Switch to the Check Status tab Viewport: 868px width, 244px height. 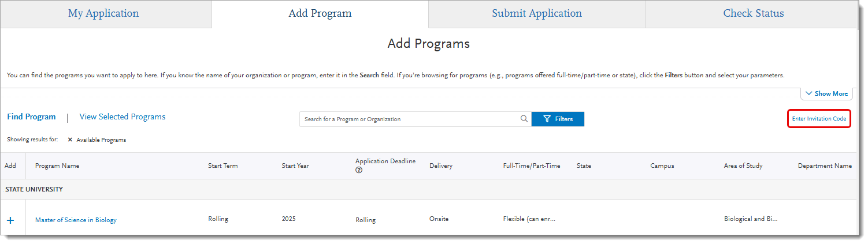coord(753,14)
